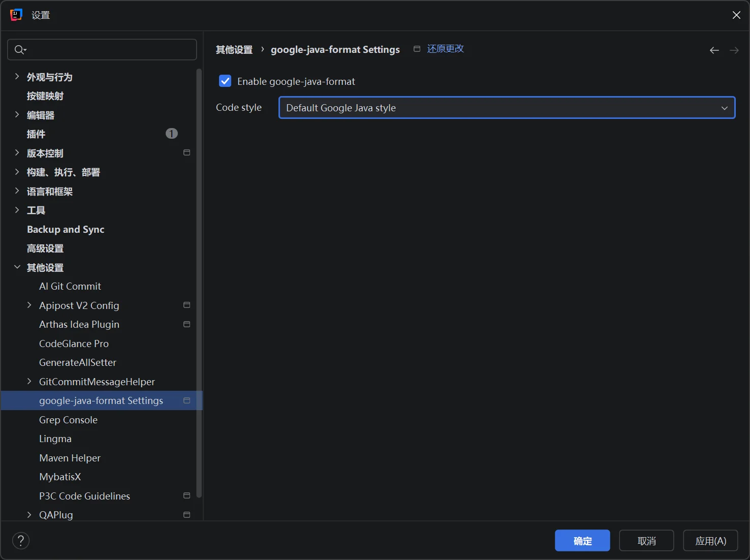Screen dimensions: 750x560
Task: Go back with the left arrow icon
Action: [714, 50]
